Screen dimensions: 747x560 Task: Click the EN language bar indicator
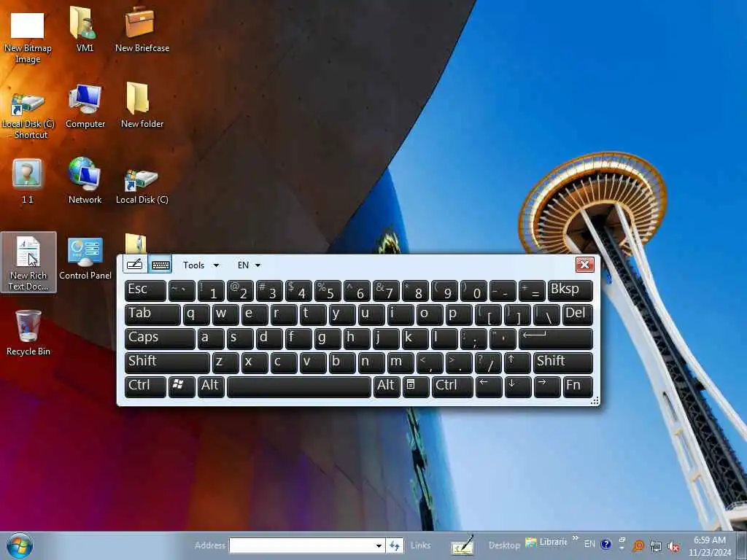589,544
